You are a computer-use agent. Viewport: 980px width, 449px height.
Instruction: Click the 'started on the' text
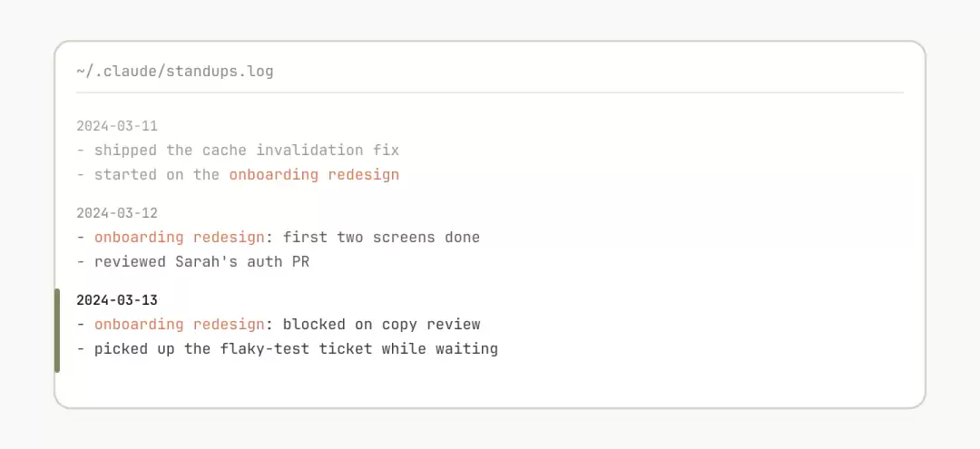157,175
